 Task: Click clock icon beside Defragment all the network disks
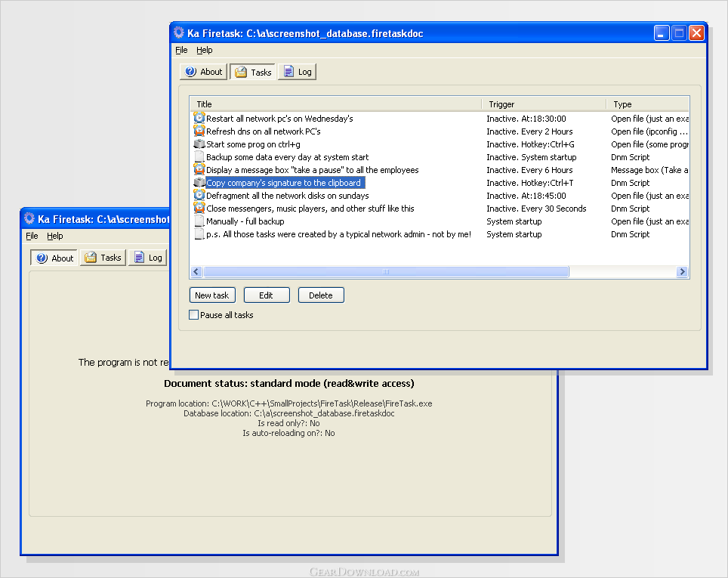(x=199, y=195)
